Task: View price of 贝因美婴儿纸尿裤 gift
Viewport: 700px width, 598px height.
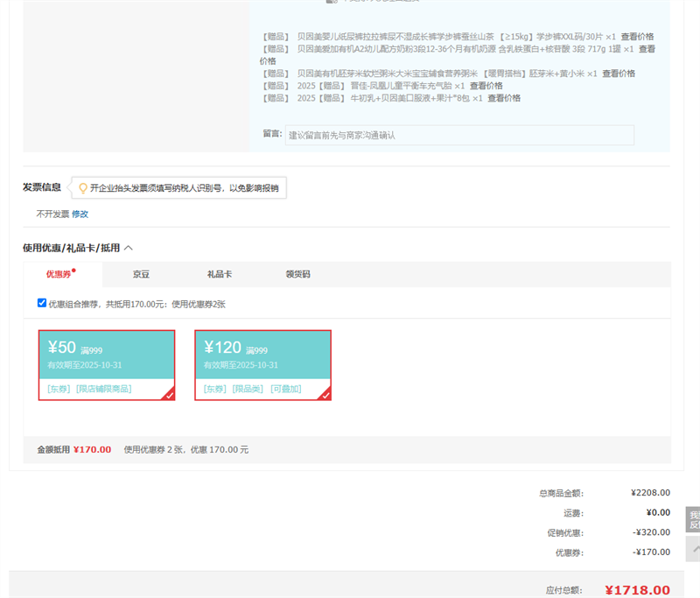Action: [x=637, y=37]
